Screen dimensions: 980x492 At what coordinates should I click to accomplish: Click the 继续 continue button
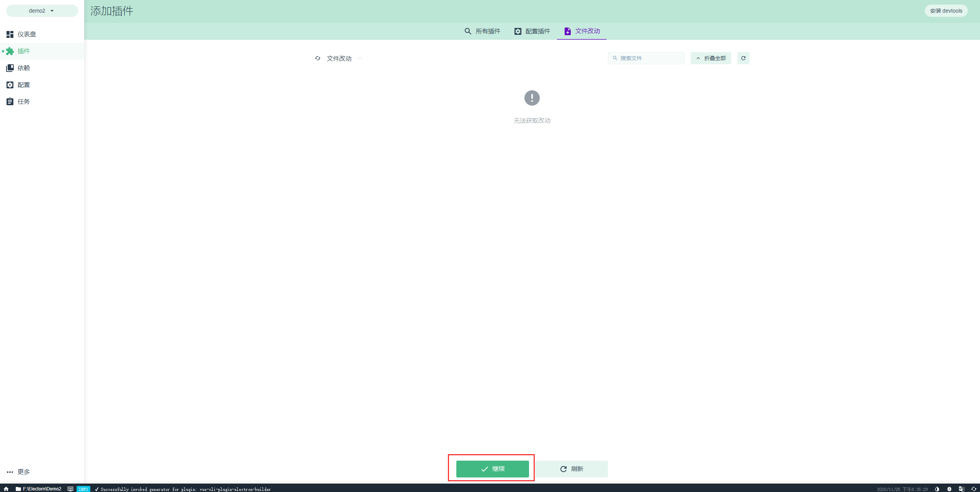click(x=492, y=469)
